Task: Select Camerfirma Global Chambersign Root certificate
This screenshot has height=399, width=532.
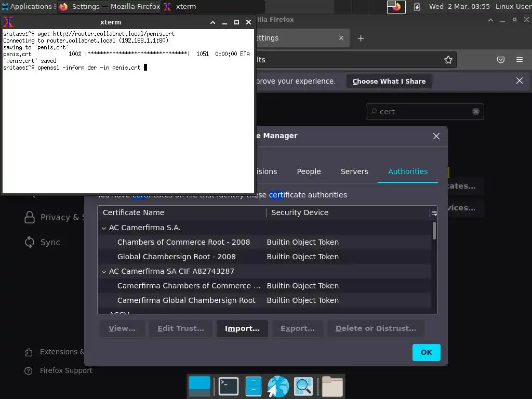Action: tap(264, 301)
